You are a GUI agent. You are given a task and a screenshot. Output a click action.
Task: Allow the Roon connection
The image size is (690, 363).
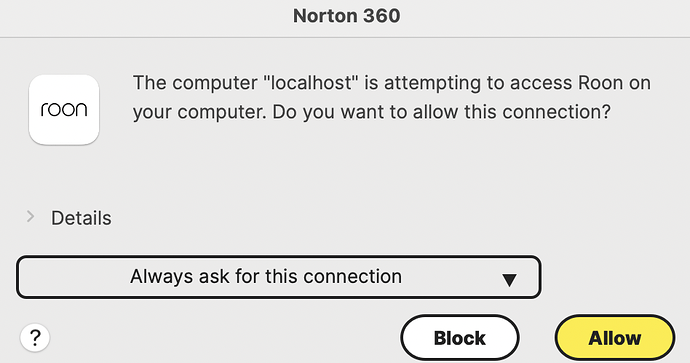(x=615, y=338)
